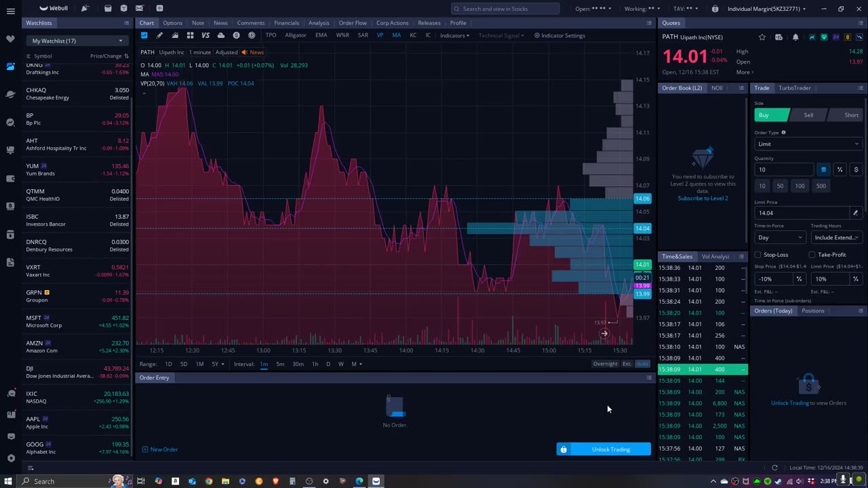
Task: Switch to the Options tab
Action: pyautogui.click(x=172, y=23)
